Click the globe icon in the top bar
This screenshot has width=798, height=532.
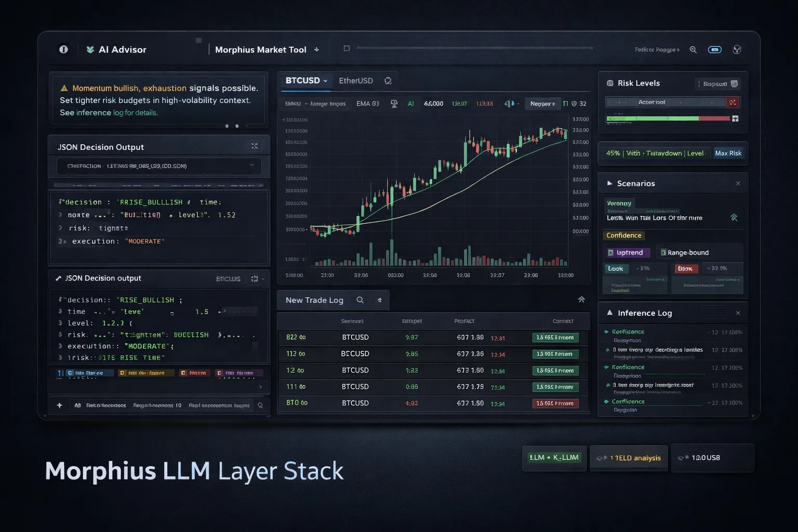point(737,49)
